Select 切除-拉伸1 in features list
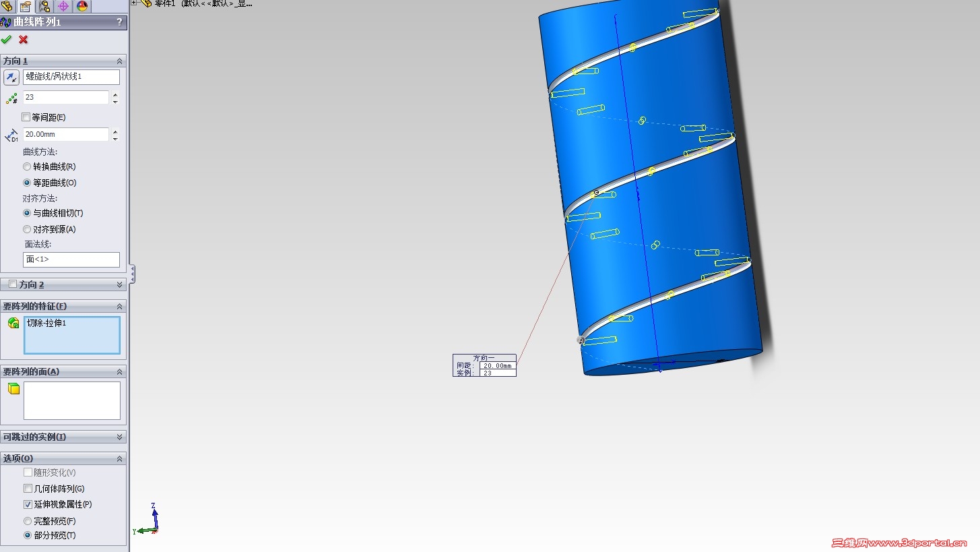Image resolution: width=980 pixels, height=552 pixels. click(46, 324)
